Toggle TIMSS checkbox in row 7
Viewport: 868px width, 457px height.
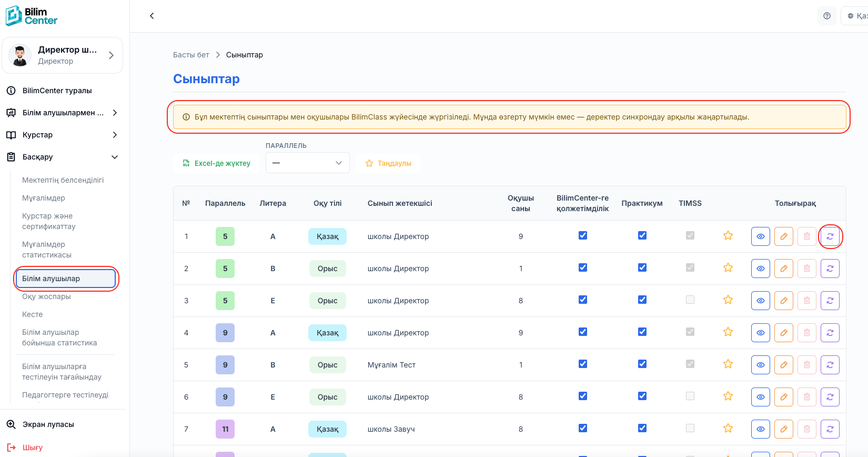click(x=690, y=428)
